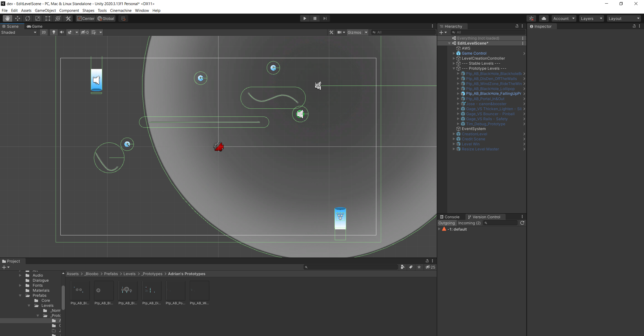Collapse the EditLevelScene scene

[x=449, y=43]
